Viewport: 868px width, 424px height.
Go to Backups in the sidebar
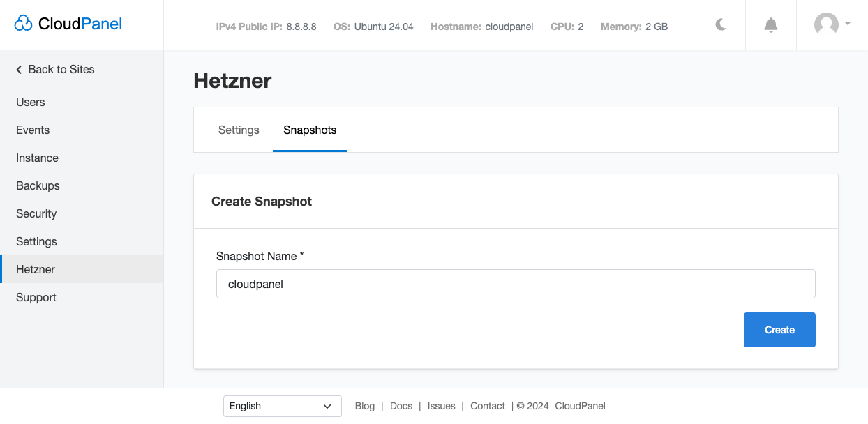(38, 185)
